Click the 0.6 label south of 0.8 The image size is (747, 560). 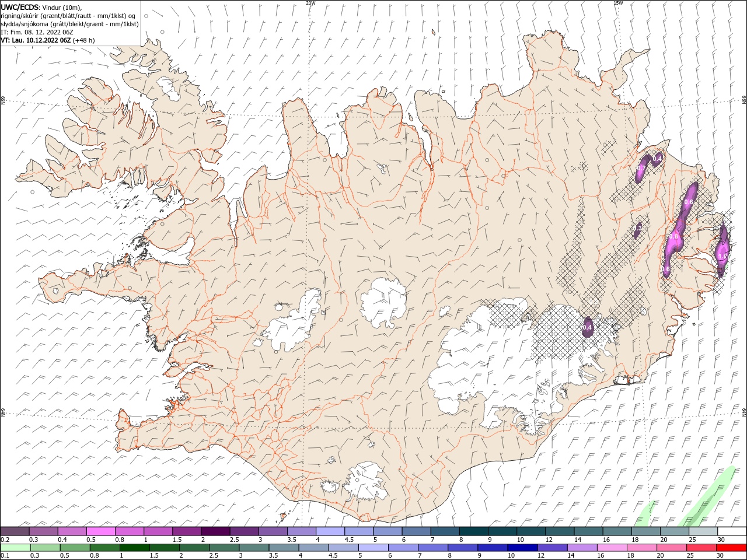point(666,269)
